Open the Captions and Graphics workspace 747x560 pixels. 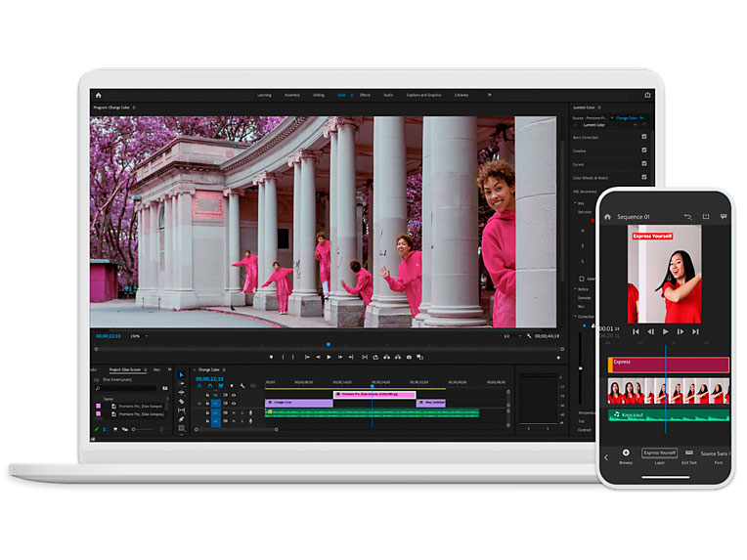[x=423, y=95]
